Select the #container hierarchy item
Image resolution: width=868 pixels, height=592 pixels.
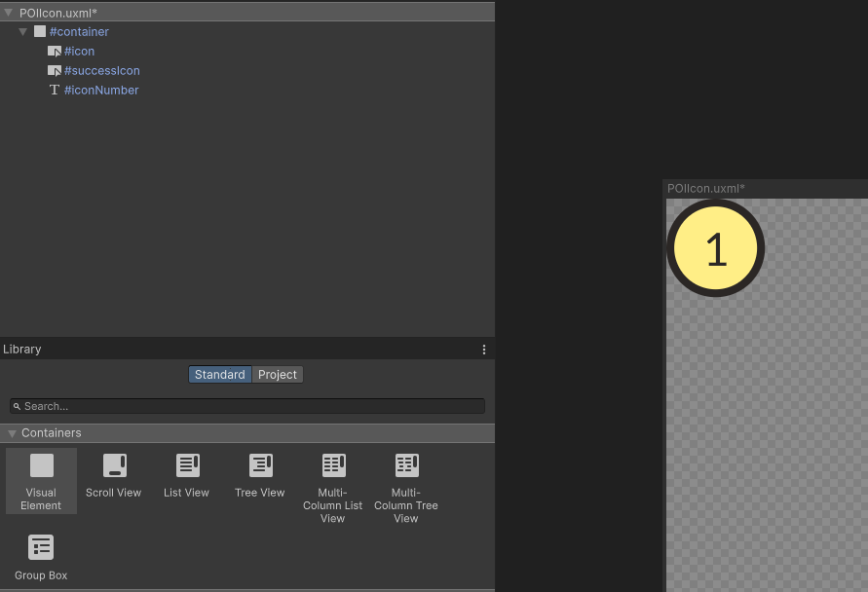pyautogui.click(x=79, y=31)
